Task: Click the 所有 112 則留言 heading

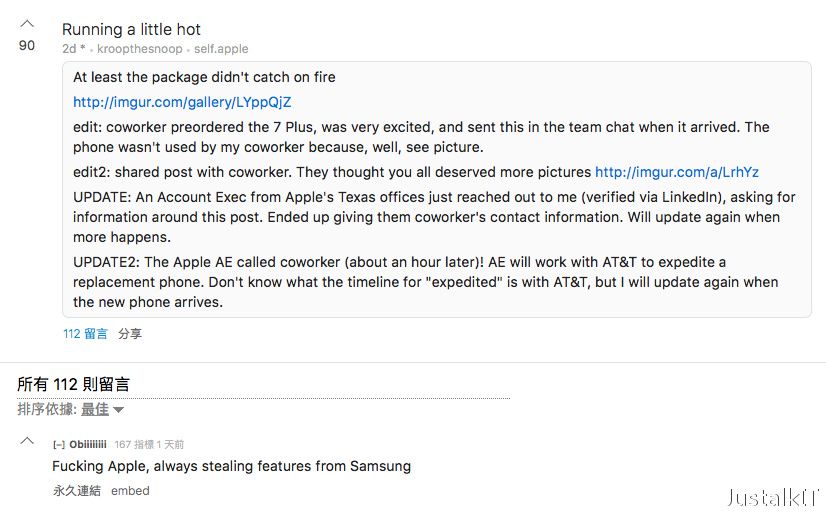Action: coord(73,384)
